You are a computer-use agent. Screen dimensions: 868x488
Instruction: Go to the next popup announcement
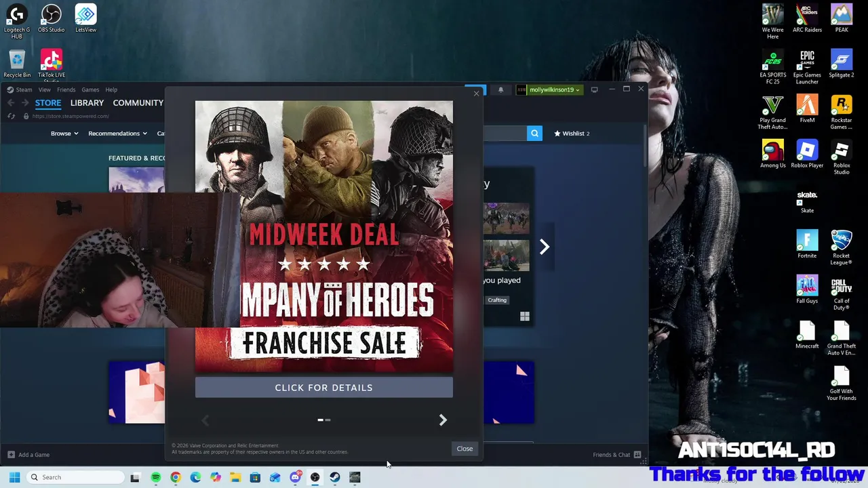pyautogui.click(x=443, y=420)
